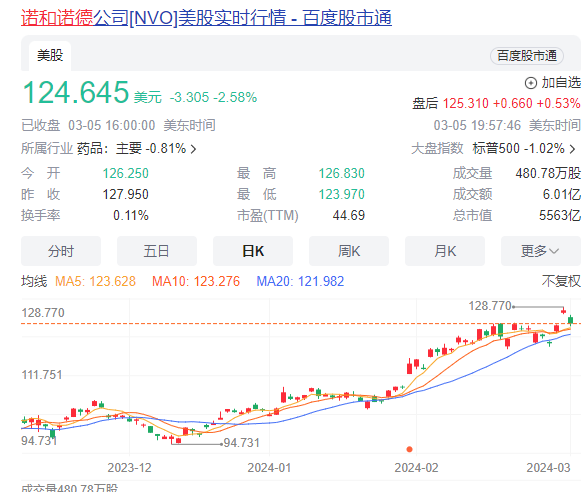This screenshot has width=588, height=492.
Task: Click the MA10: 123.276 label
Action: [196, 281]
